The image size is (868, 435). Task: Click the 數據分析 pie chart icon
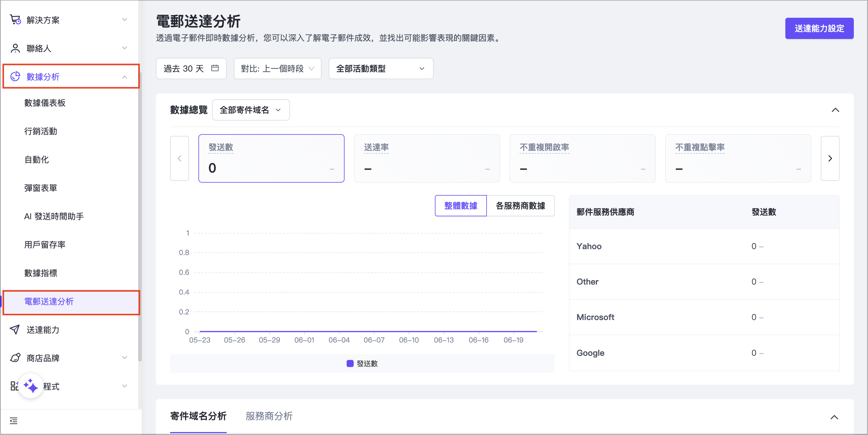pyautogui.click(x=15, y=77)
